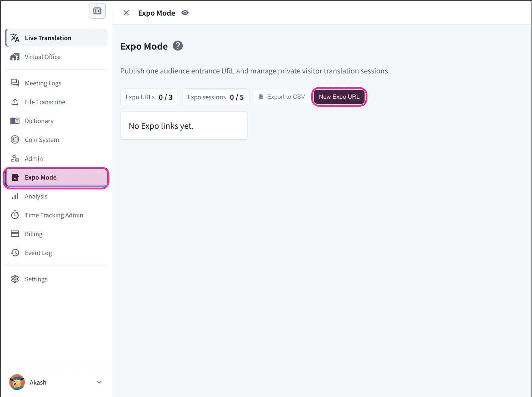This screenshot has height=397, width=532.
Task: Open Live Translation in the sidebar
Action: tap(56, 38)
